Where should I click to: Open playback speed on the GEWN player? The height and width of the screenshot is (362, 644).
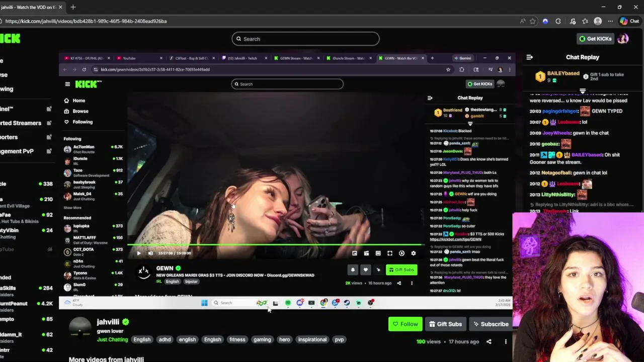(x=401, y=253)
